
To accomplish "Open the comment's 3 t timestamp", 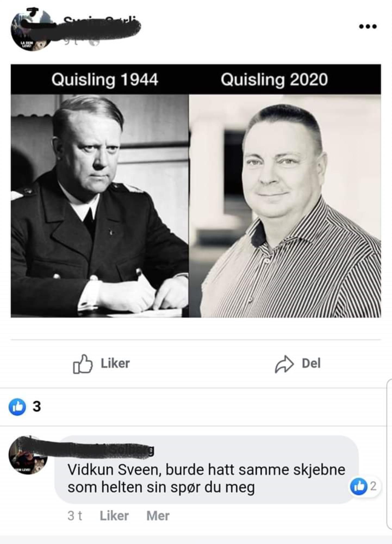I will coord(75,516).
